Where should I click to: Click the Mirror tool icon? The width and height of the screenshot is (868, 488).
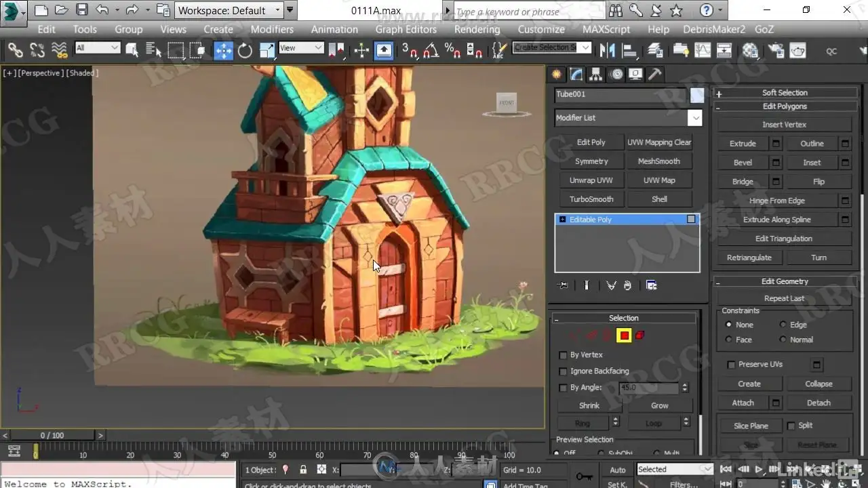[608, 50]
